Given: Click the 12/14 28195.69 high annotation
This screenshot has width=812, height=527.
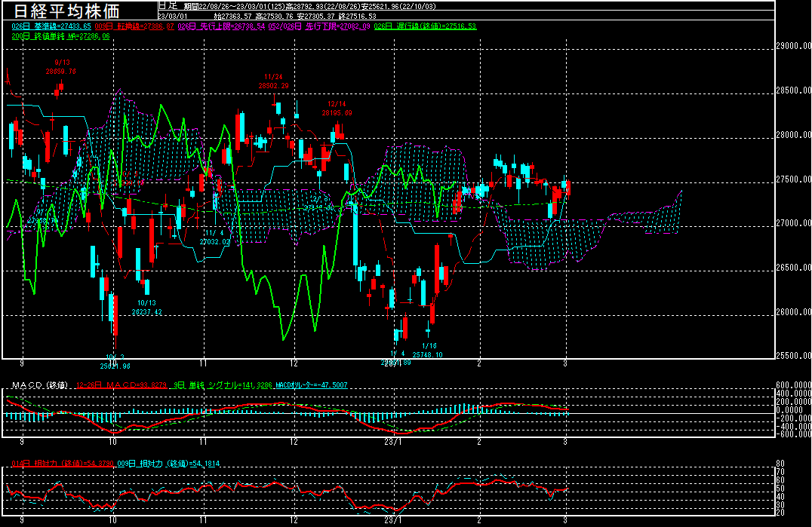Looking at the screenshot, I should (x=337, y=109).
